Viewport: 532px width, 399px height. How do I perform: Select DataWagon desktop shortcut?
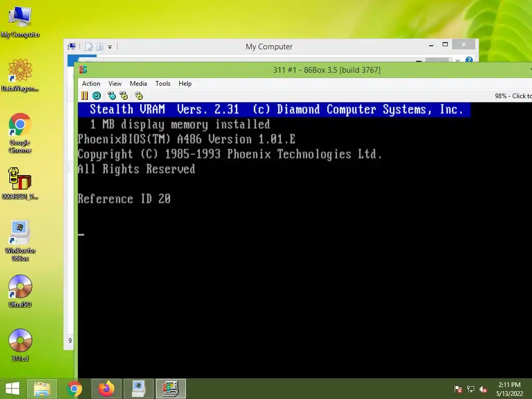click(20, 75)
